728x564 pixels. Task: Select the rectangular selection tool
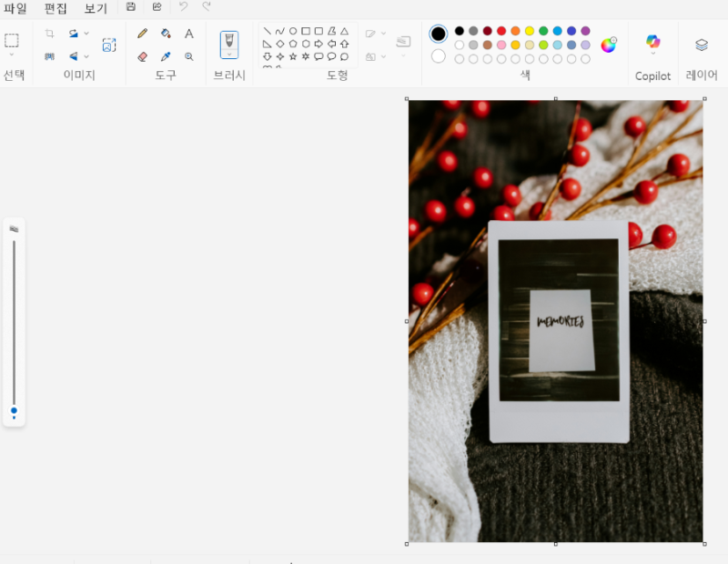[x=12, y=40]
